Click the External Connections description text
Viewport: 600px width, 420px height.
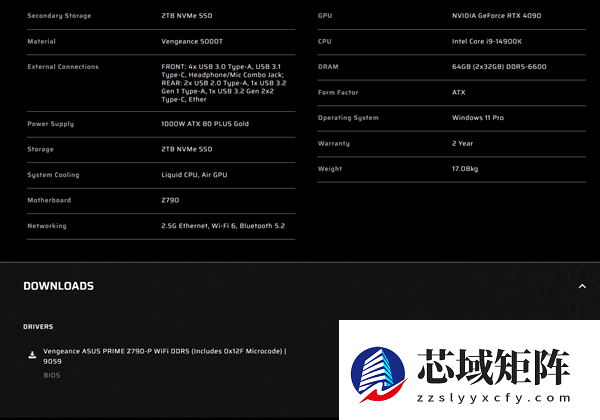[223, 83]
